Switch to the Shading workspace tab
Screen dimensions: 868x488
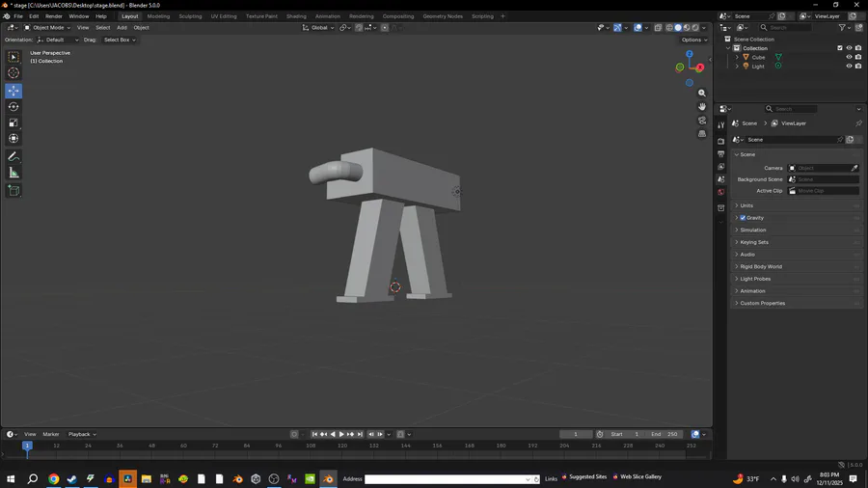click(x=296, y=16)
